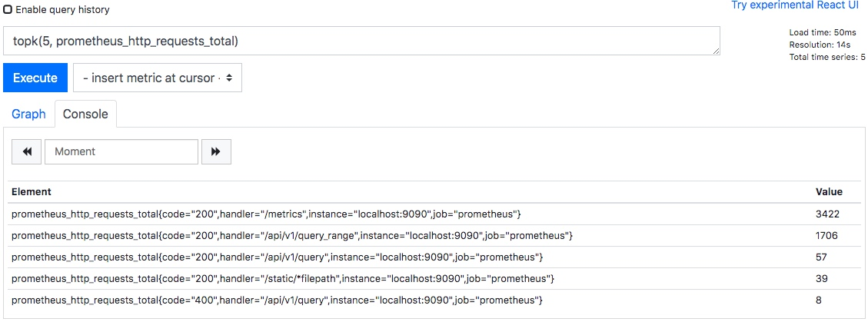Click the forward time double-arrow button
Image resolution: width=868 pixels, height=322 pixels.
point(216,151)
